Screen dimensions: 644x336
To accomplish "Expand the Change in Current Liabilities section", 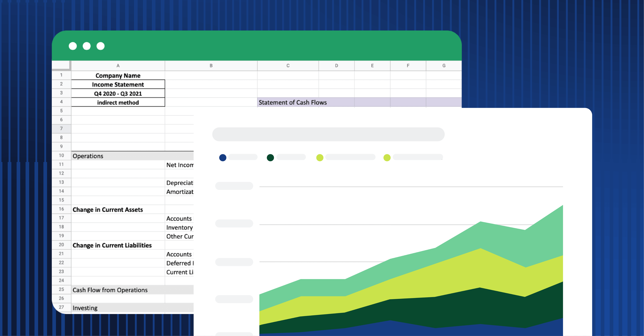I will tap(112, 245).
